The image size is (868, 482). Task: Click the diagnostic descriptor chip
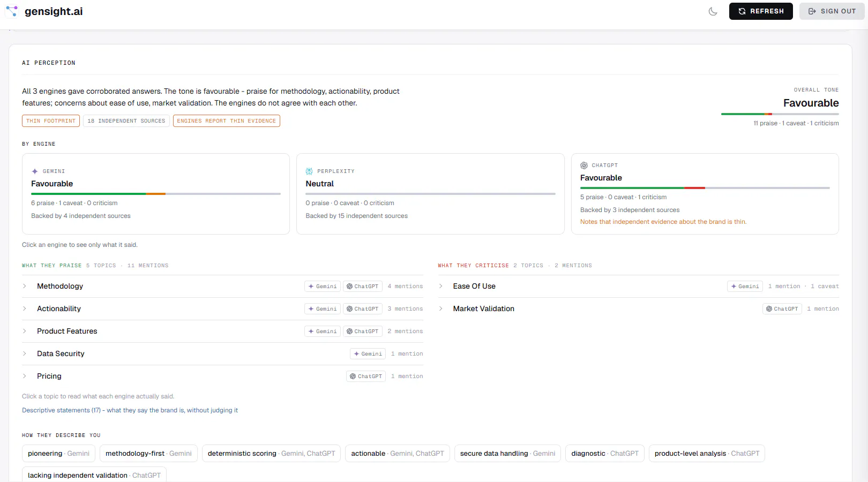605,454
